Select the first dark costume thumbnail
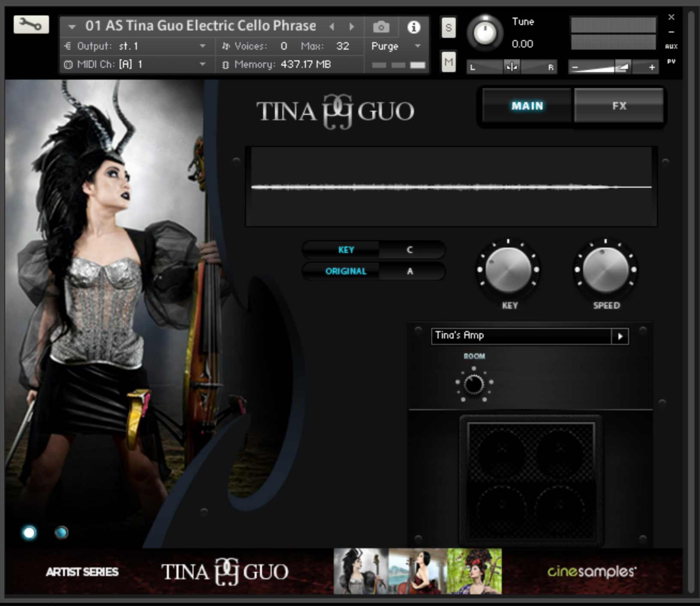Viewport: 700px width, 606px height. [x=360, y=571]
